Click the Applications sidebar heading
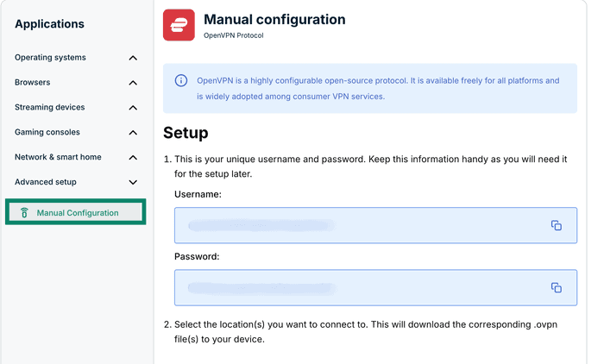 [x=49, y=24]
